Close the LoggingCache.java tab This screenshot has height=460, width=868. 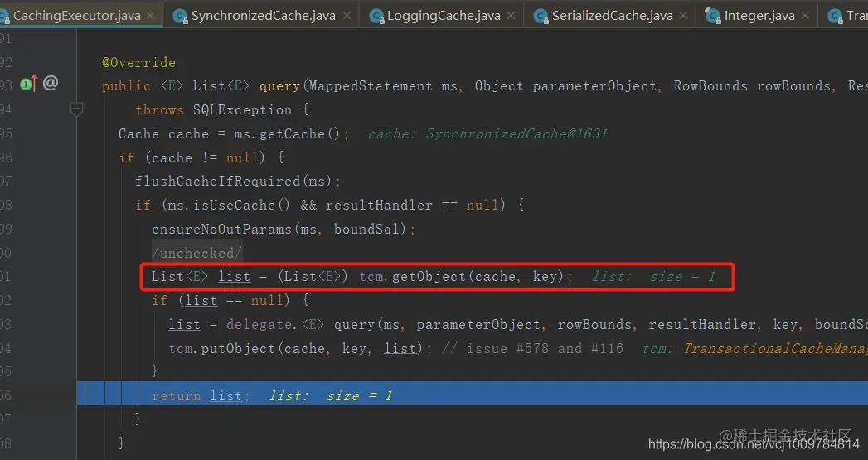point(511,16)
